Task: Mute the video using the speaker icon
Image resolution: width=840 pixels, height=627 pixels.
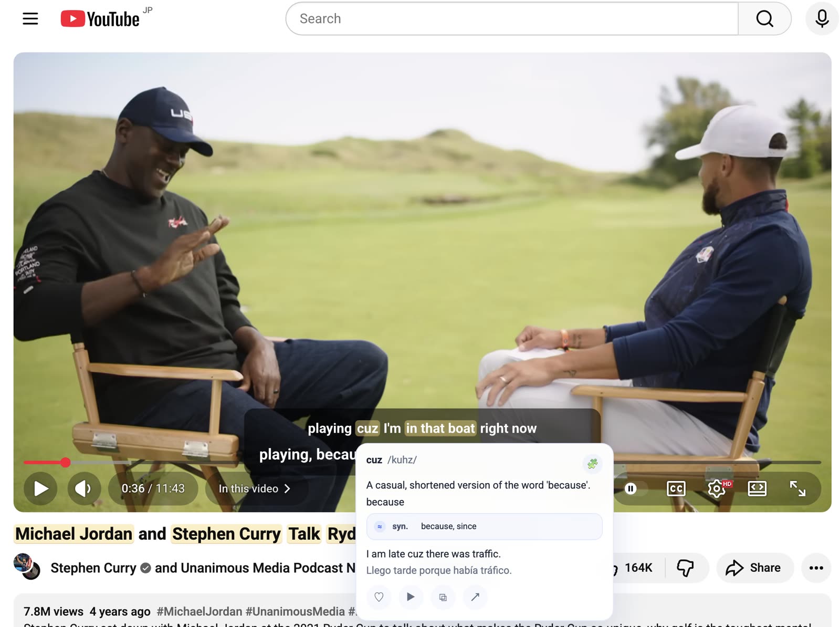Action: pos(83,488)
